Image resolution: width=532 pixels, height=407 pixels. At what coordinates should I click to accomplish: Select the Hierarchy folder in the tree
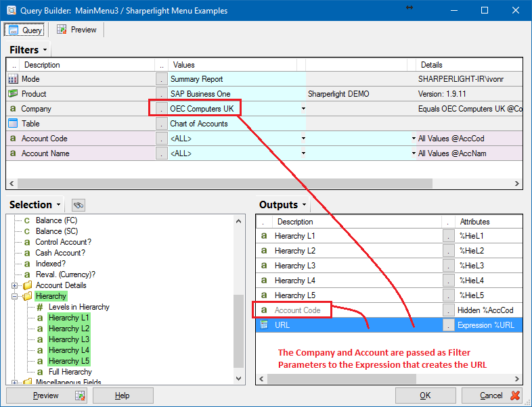click(x=51, y=296)
